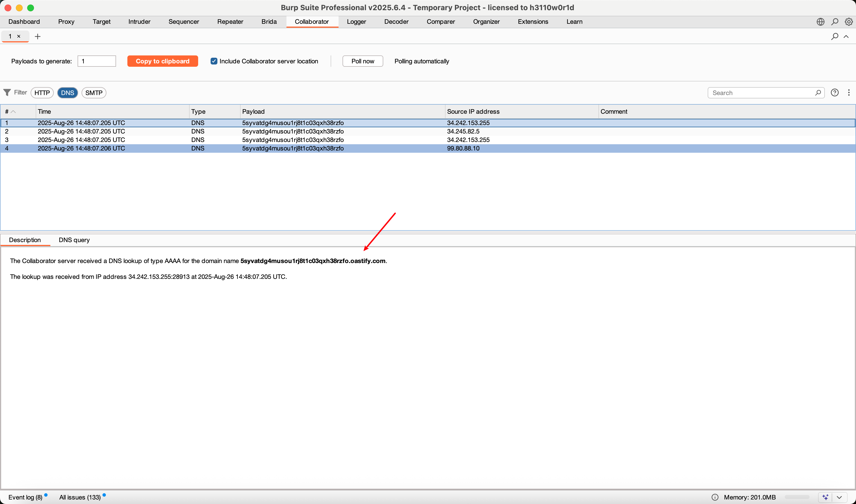Open the globe network icon at top right

820,22
